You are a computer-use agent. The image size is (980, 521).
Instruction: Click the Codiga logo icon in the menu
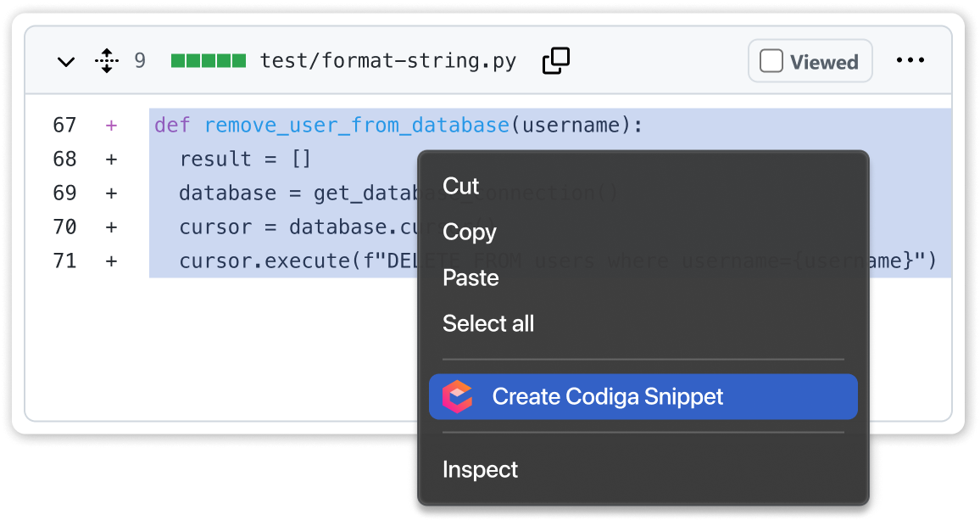tap(459, 396)
